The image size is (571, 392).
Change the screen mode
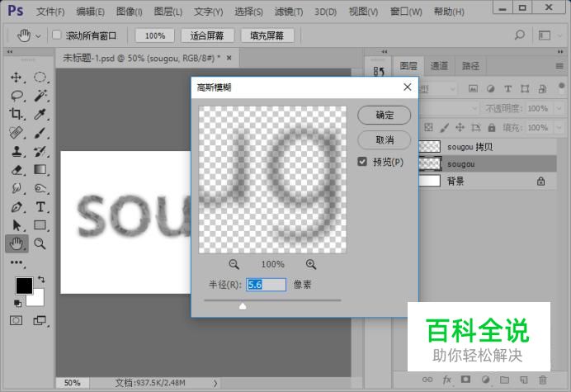click(x=40, y=320)
